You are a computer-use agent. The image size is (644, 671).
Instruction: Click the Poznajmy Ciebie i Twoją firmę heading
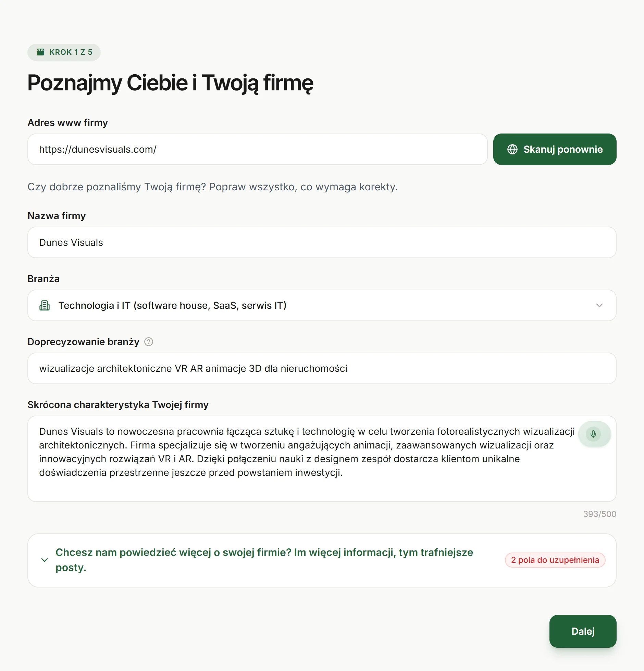[170, 83]
